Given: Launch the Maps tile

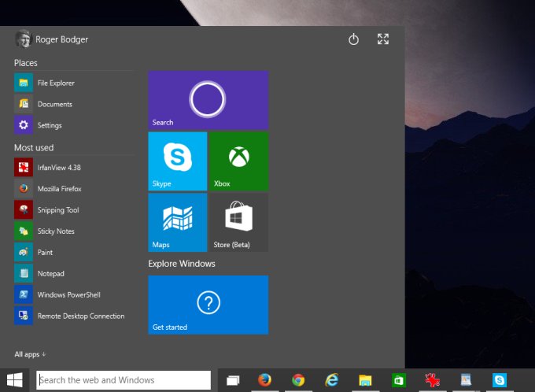Looking at the screenshot, I should (177, 222).
